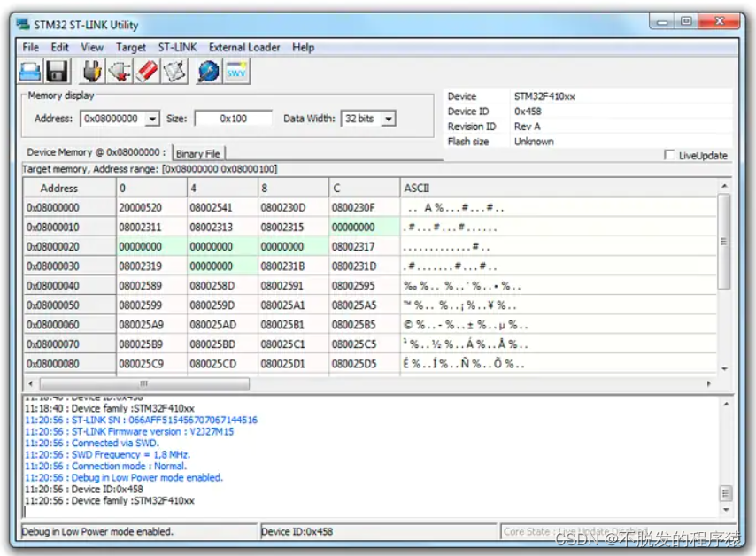The width and height of the screenshot is (756, 556).
Task: Launch the SWV viewer icon
Action: pyautogui.click(x=235, y=70)
